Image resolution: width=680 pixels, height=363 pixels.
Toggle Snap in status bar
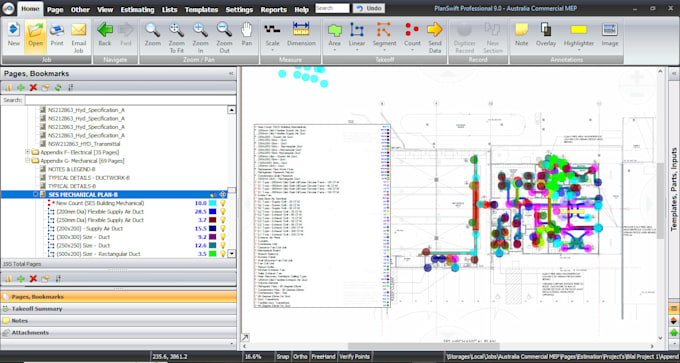tap(282, 356)
